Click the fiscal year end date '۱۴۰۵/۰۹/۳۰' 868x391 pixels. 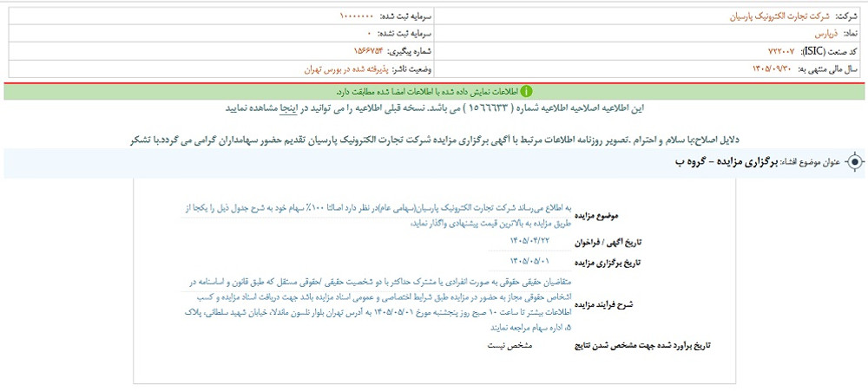tap(773, 69)
